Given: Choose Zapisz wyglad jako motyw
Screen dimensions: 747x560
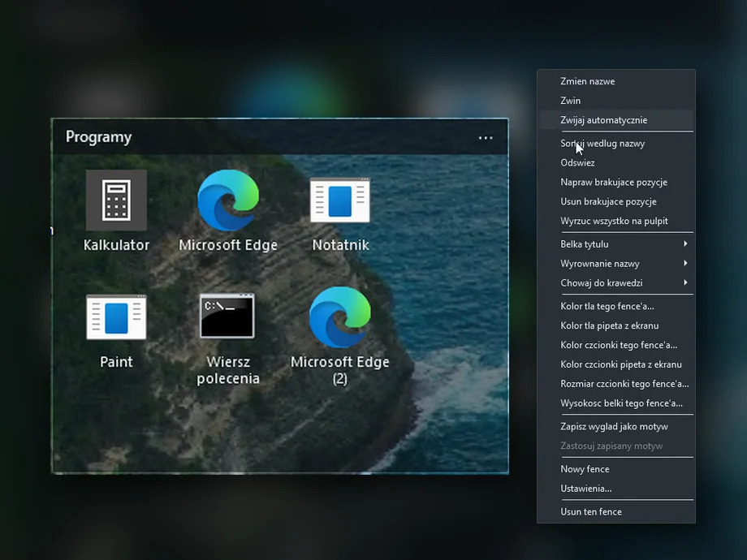Looking at the screenshot, I should point(616,427).
